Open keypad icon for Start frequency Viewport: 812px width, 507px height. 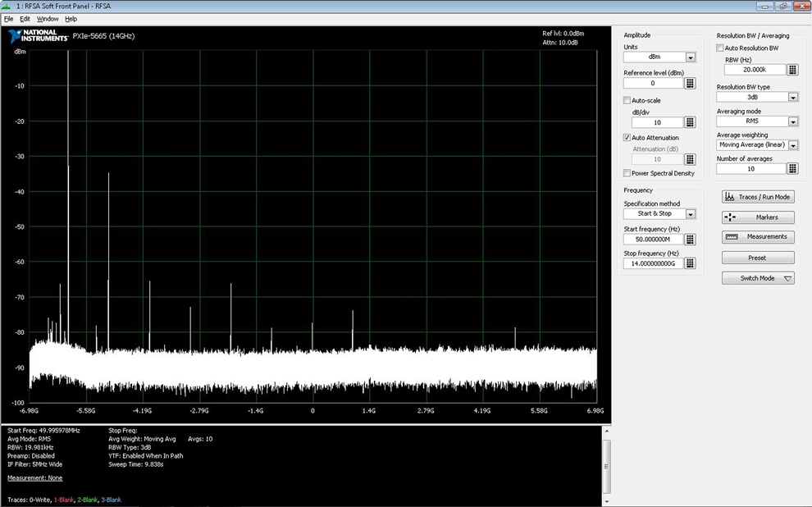point(691,240)
